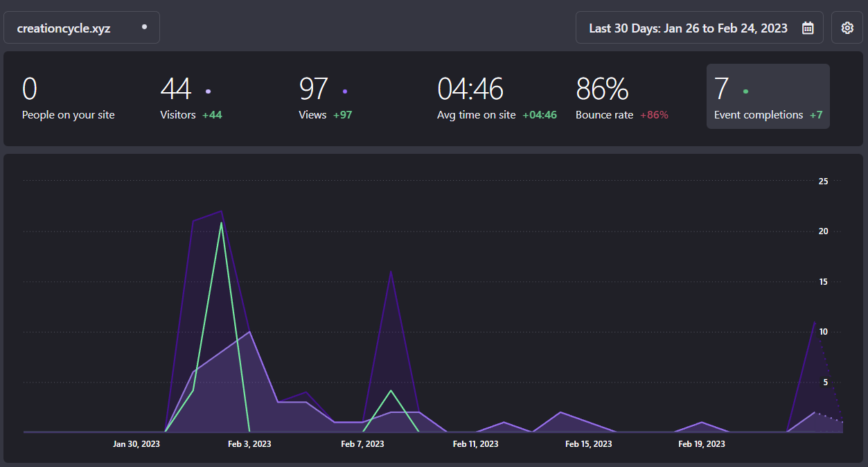Click the Jan 30, 2023 axis label
Viewport: 868px width, 467px height.
pyautogui.click(x=136, y=444)
